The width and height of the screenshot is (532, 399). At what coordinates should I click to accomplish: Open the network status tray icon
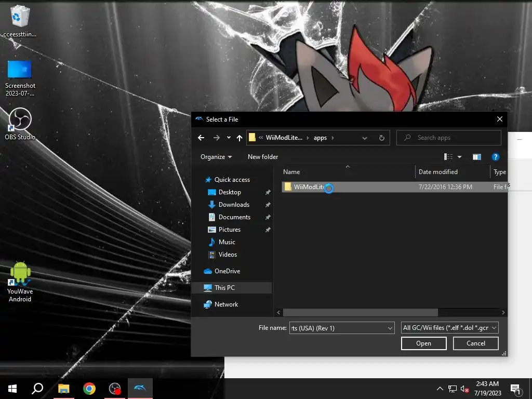pos(453,389)
